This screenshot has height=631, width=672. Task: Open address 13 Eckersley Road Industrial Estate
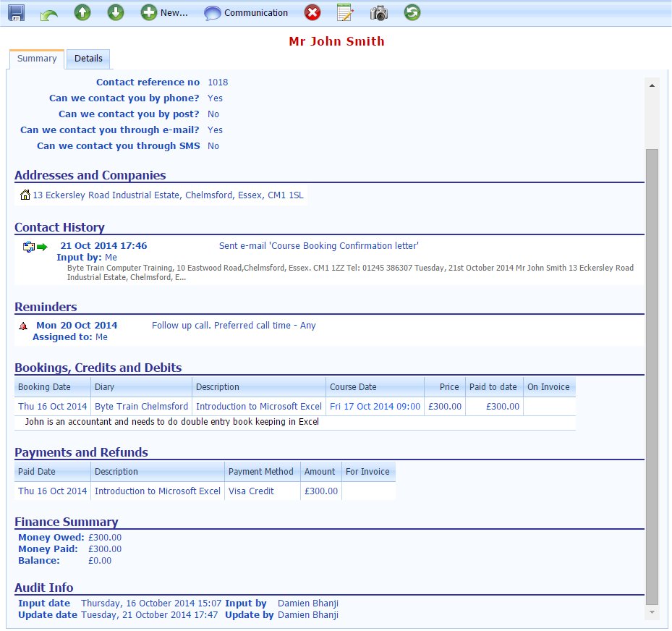coord(168,195)
